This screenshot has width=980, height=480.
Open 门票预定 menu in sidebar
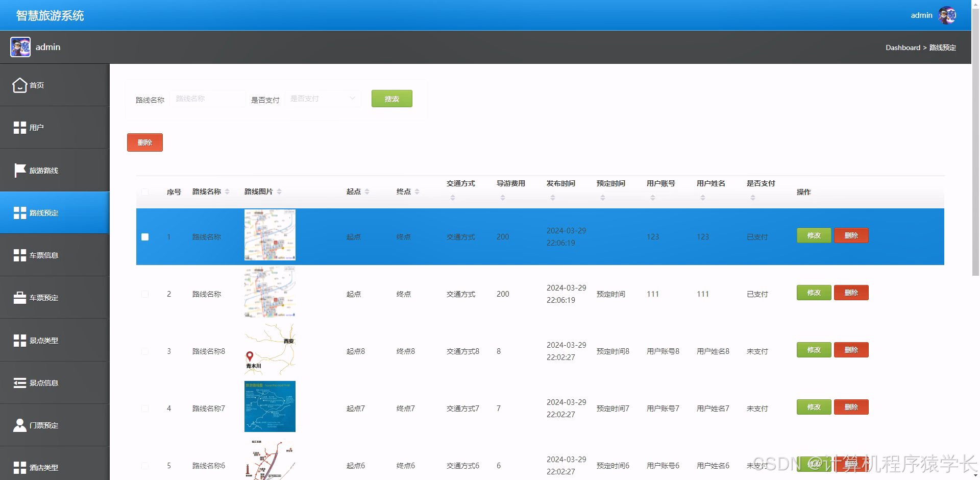(55, 425)
